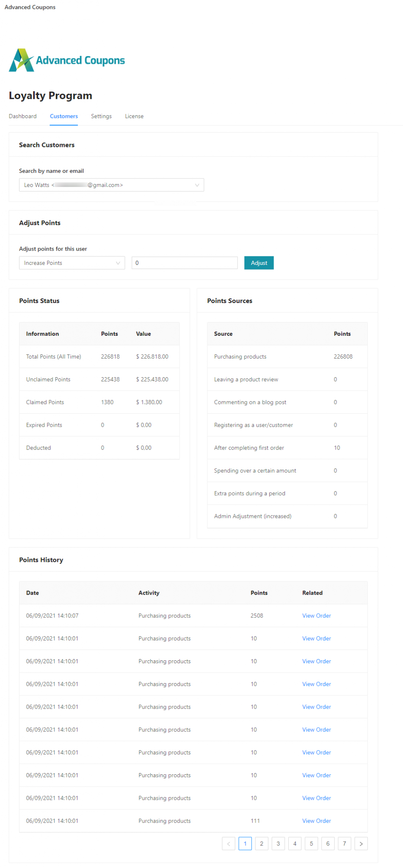Screen dimensions: 403x868
Task: Go to page 3 of Points History
Action: 278,843
